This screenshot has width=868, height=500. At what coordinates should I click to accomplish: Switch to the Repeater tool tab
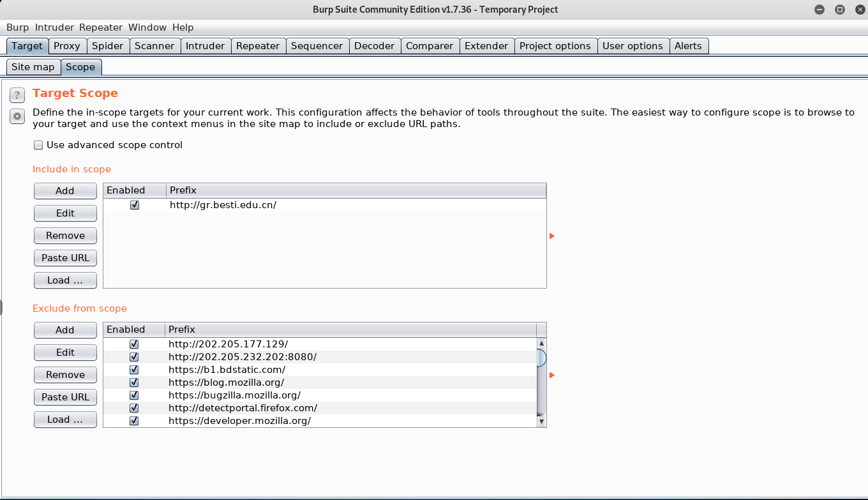click(258, 46)
